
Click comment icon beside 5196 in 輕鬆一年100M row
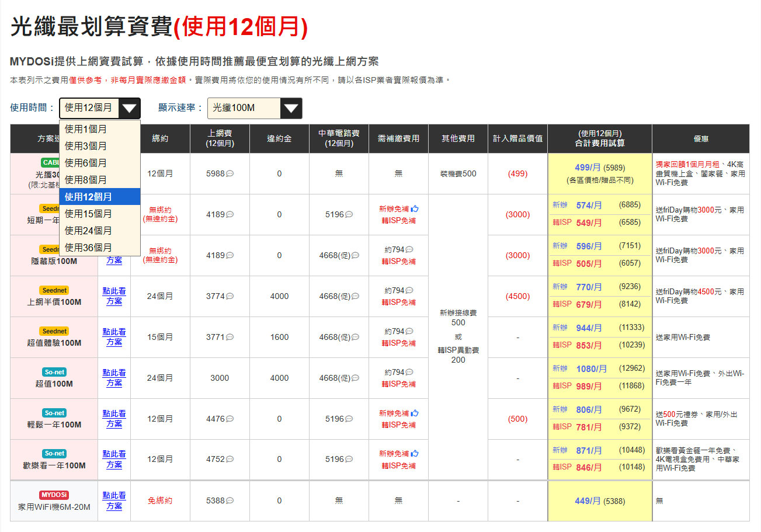349,419
